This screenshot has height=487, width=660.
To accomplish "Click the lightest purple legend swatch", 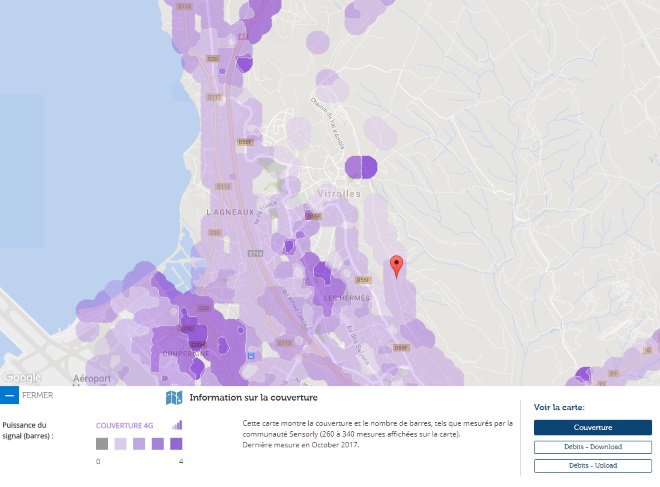I will tap(120, 444).
